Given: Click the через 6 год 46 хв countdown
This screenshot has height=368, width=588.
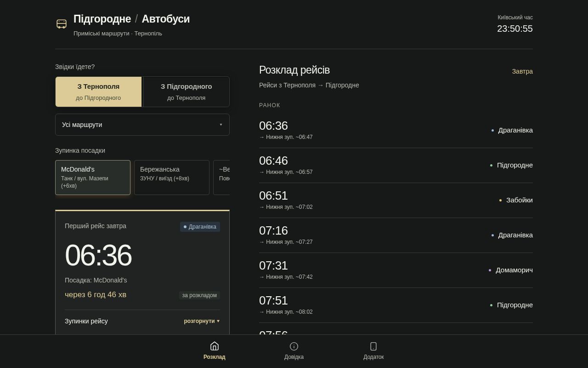Looking at the screenshot, I should click(96, 295).
